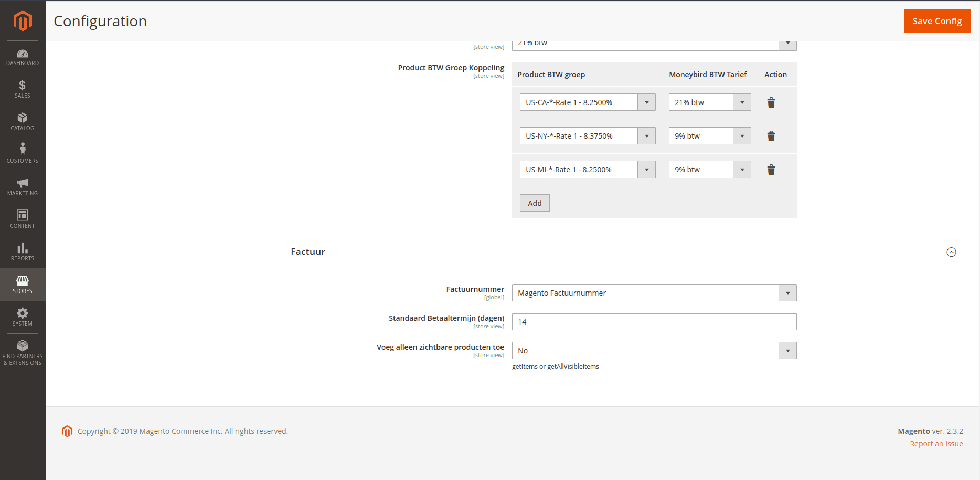Open the Customers menu
This screenshot has height=480, width=980.
(x=23, y=154)
